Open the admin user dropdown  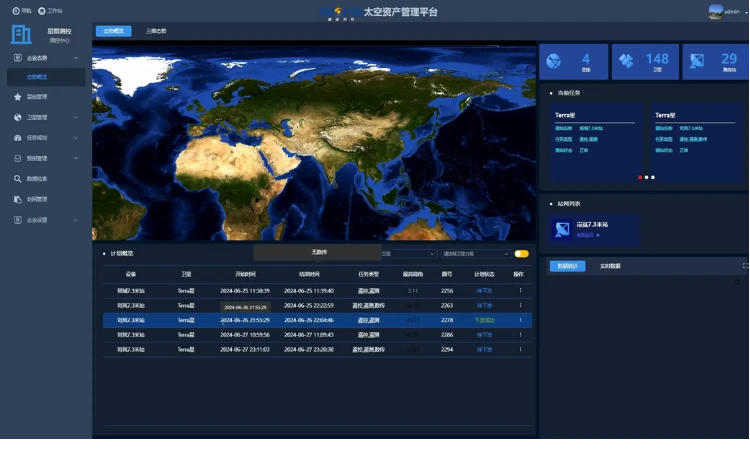coord(723,11)
